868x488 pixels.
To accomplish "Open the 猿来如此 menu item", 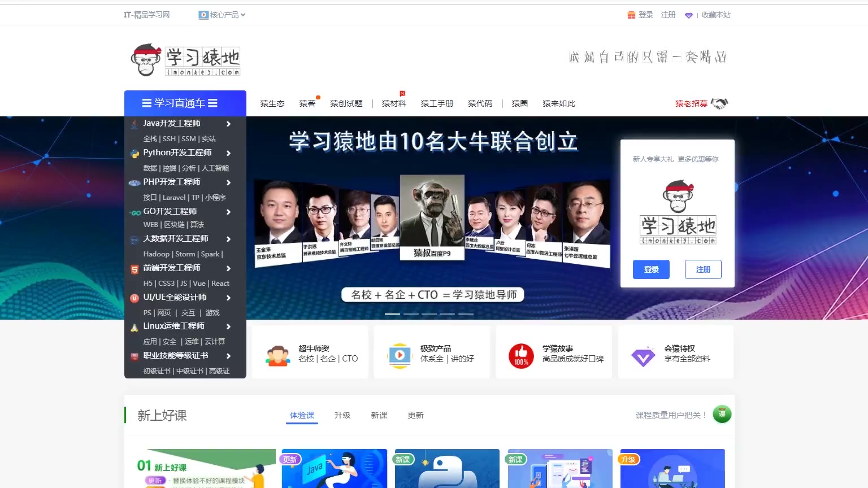I will coord(559,103).
